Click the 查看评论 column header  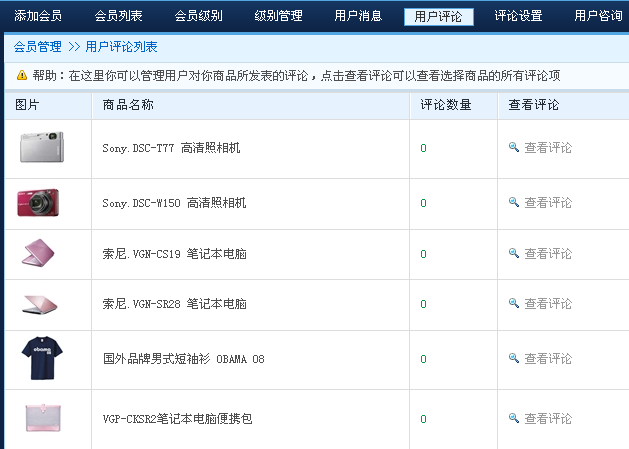(x=534, y=105)
